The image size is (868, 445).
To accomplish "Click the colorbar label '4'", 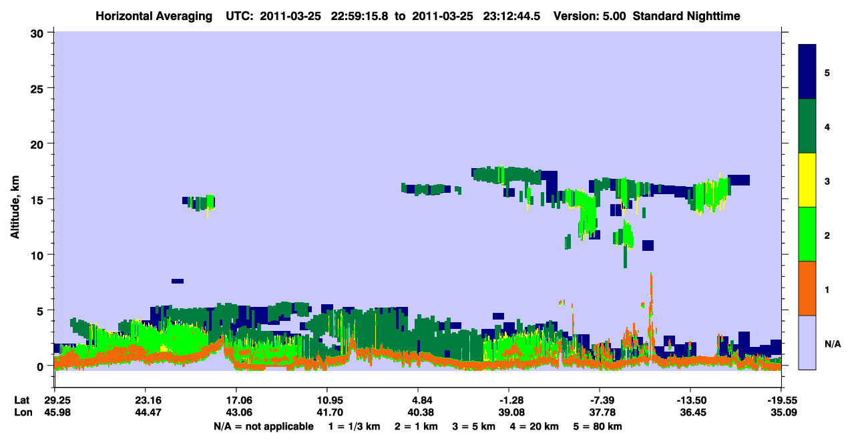I will 827,127.
